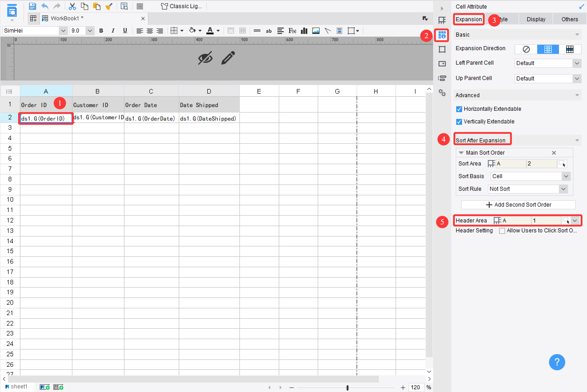Check Allow Users to Click Sort checkbox
587x392 pixels.
click(502, 231)
